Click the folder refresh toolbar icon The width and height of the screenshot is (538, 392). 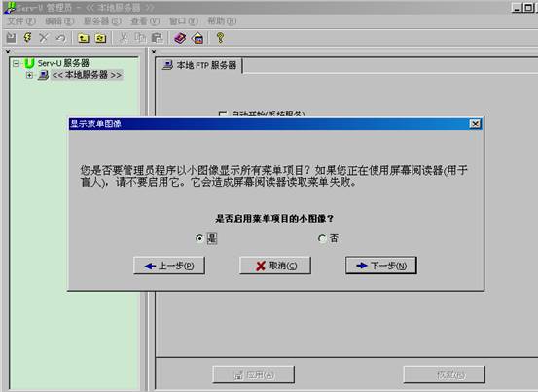pos(100,38)
